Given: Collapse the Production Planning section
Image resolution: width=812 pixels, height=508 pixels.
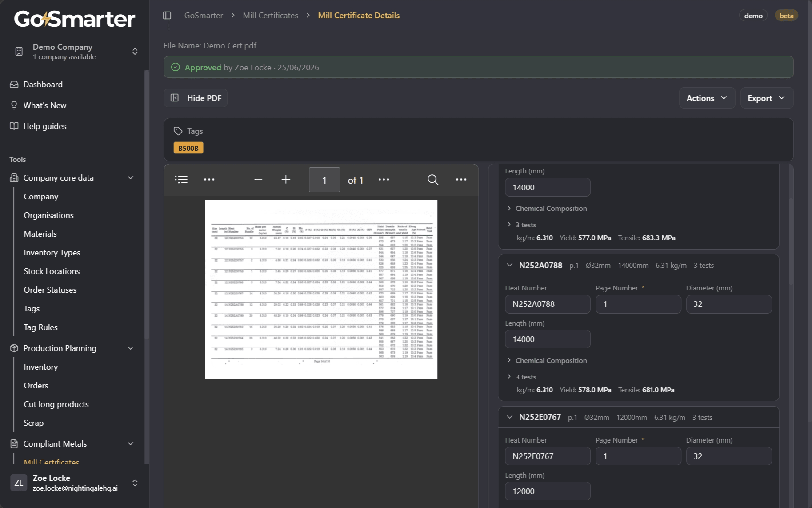Looking at the screenshot, I should point(72,348).
